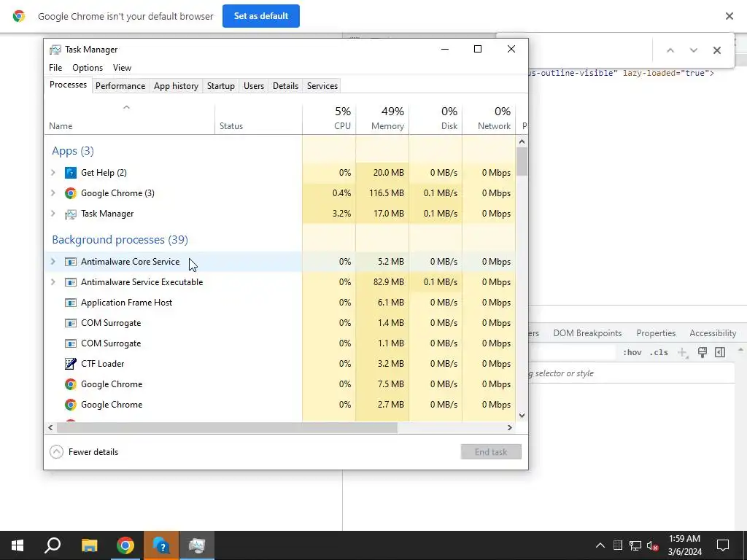
Task: Switch to Chrome via taskbar icon
Action: pos(125,545)
